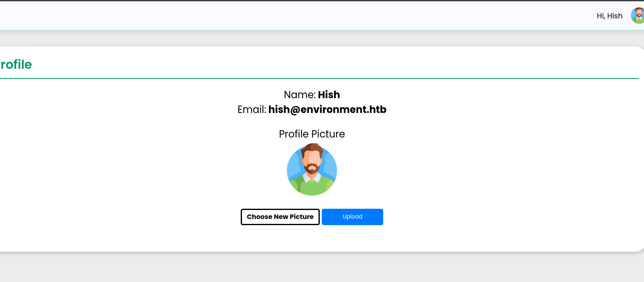Click the gray page background below the card

319,268
